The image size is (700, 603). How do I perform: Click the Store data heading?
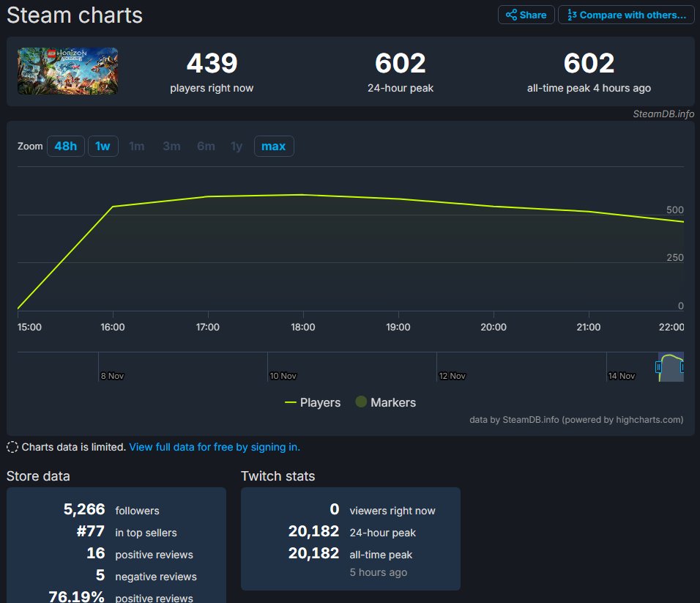pyautogui.click(x=38, y=476)
